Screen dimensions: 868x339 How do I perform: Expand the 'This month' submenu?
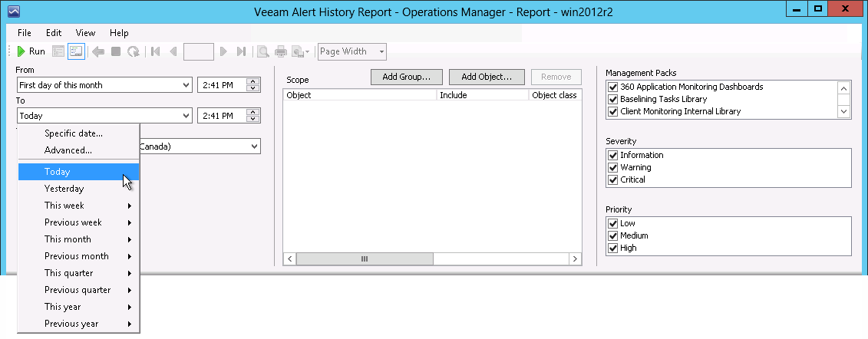[78, 239]
